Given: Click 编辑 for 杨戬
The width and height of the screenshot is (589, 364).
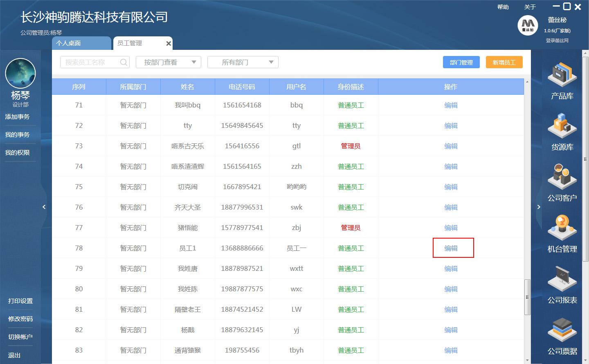Looking at the screenshot, I should [451, 330].
